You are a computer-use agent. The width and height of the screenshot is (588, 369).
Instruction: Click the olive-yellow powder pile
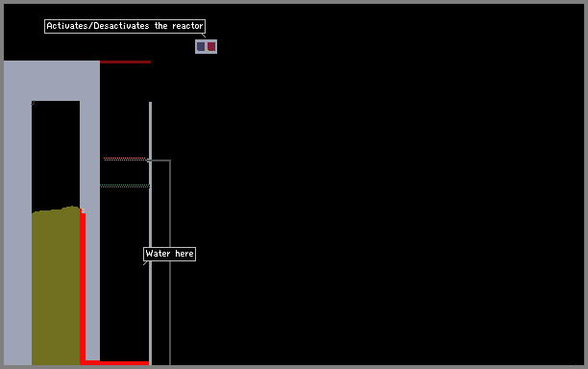point(56,287)
